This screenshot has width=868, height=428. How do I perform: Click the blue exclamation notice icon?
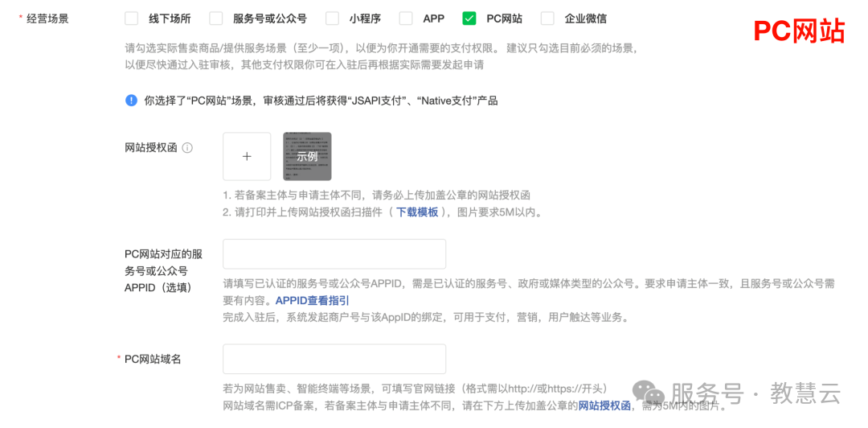(131, 101)
